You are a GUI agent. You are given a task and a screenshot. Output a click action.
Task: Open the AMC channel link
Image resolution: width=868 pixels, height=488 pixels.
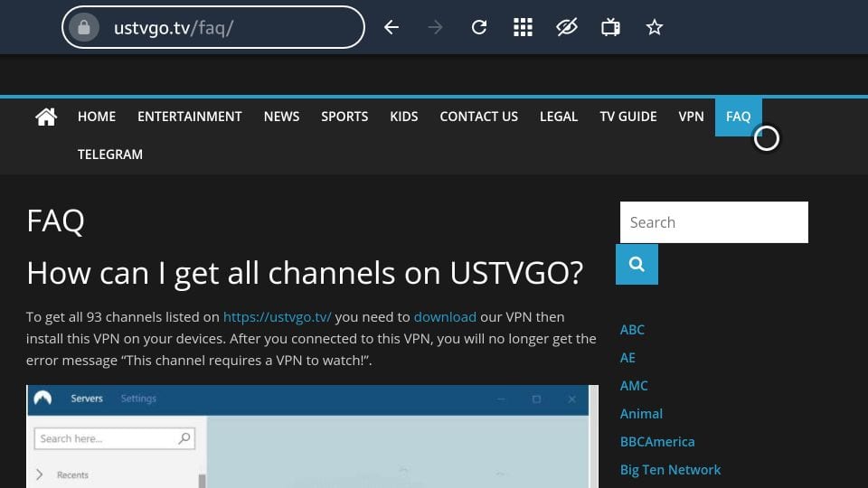click(634, 386)
